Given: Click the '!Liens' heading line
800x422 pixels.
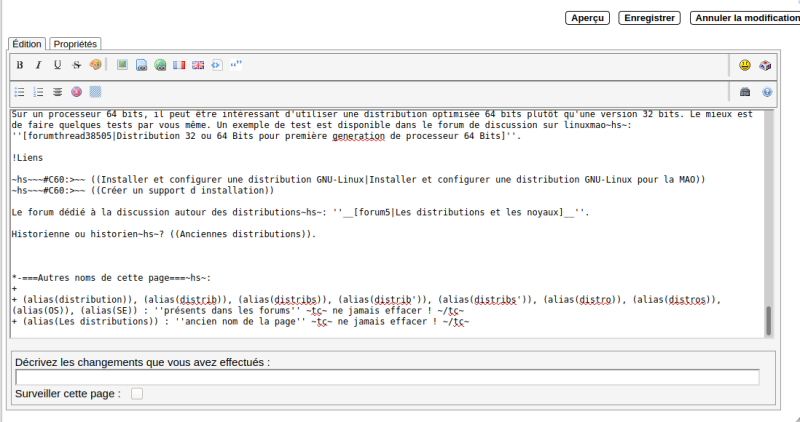Looking at the screenshot, I should 28,158.
